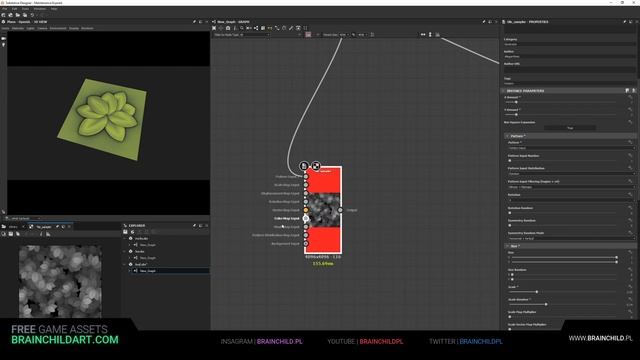Toggle Non Square Expansion True button

570,128
